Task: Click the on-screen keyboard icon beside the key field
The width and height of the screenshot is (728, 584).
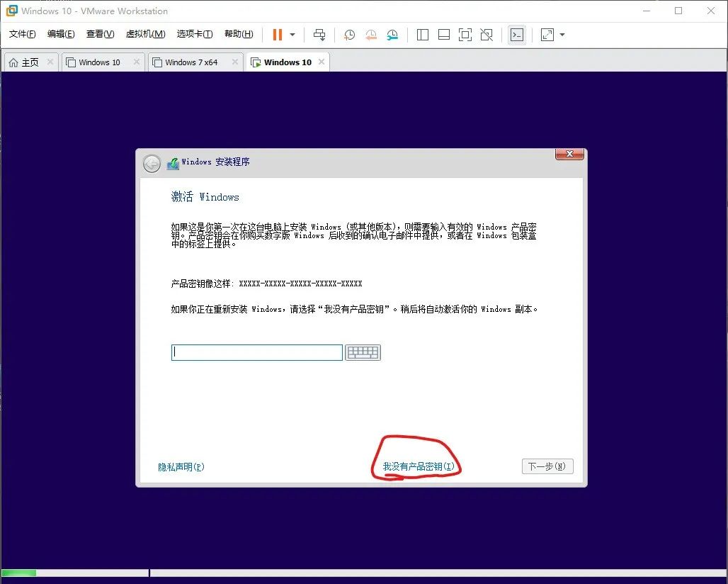Action: point(363,352)
